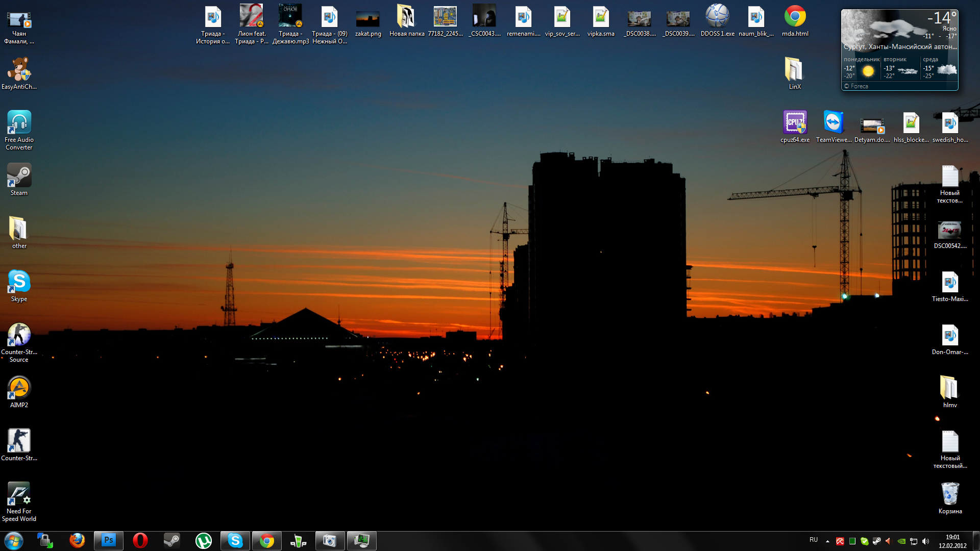
Task: Select the zakat.png image thumbnail
Action: click(368, 20)
